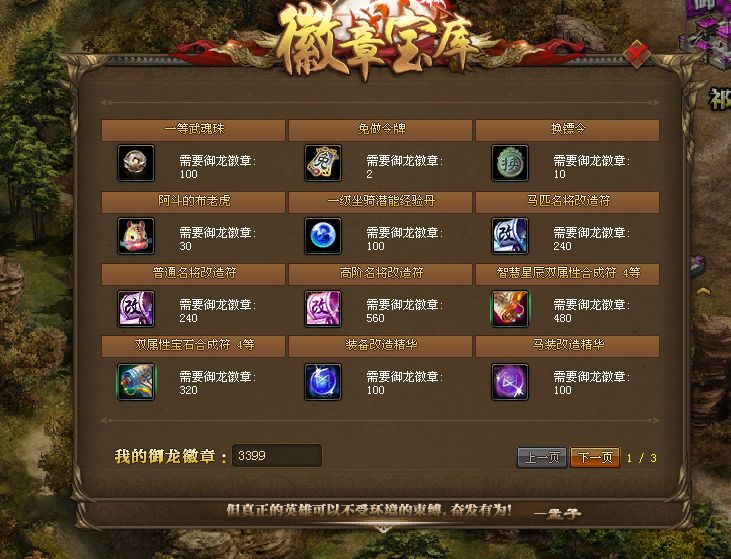Choose the 高阶名将改造符 pink icon

(323, 309)
